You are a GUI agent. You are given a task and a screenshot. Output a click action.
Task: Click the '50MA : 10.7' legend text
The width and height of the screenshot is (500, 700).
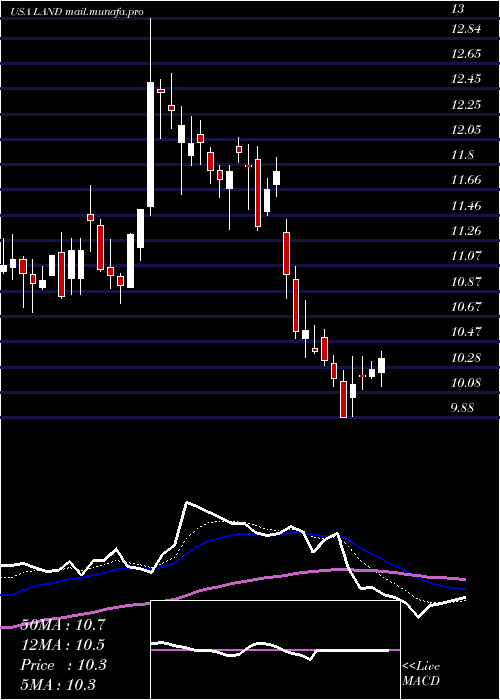62,625
